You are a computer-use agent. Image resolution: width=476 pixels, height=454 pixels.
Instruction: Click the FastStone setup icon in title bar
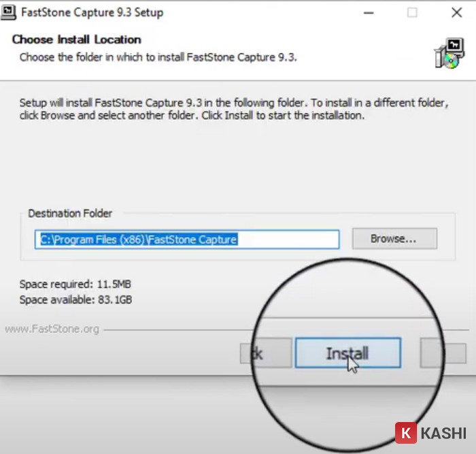(x=9, y=12)
